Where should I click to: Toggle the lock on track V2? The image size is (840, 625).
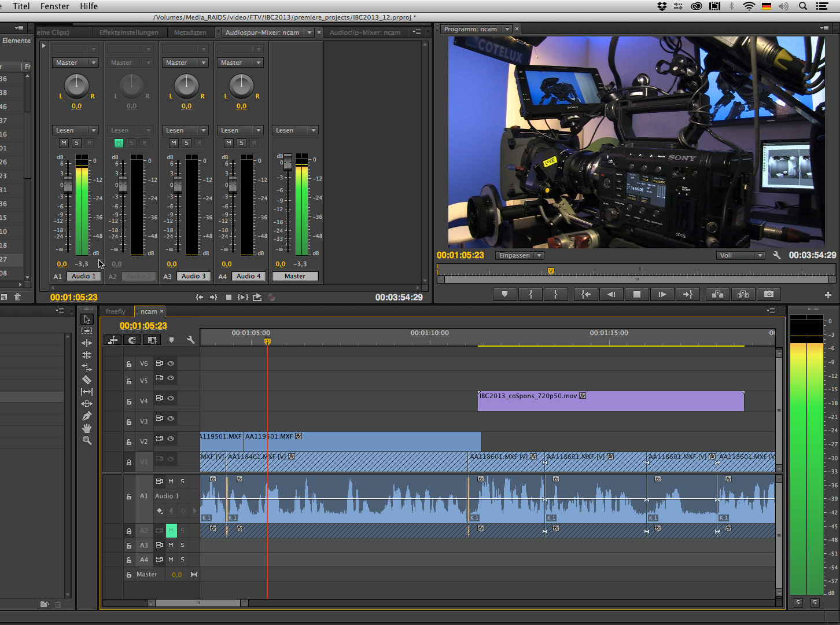(129, 442)
